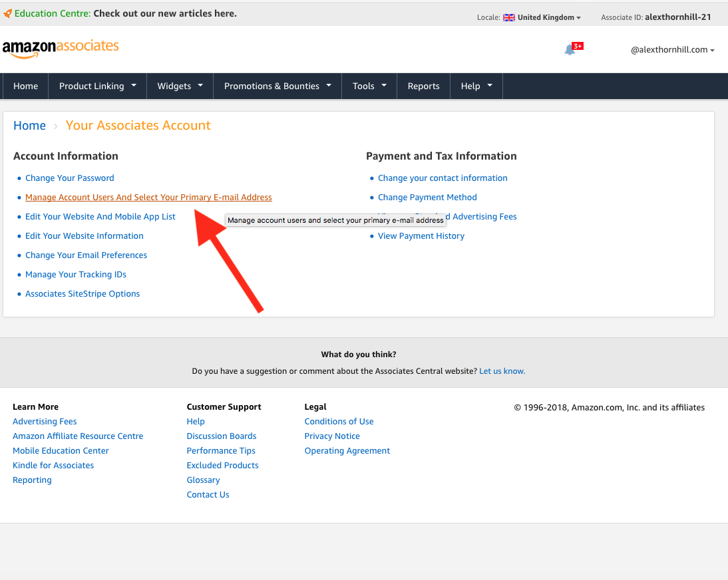Click the Payment and Tax Information heading

coord(441,156)
